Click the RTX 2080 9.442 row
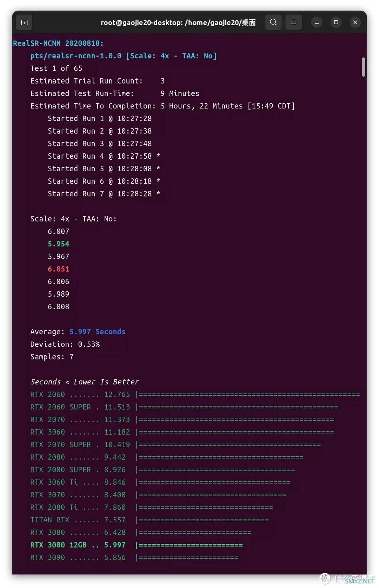 tap(167, 457)
